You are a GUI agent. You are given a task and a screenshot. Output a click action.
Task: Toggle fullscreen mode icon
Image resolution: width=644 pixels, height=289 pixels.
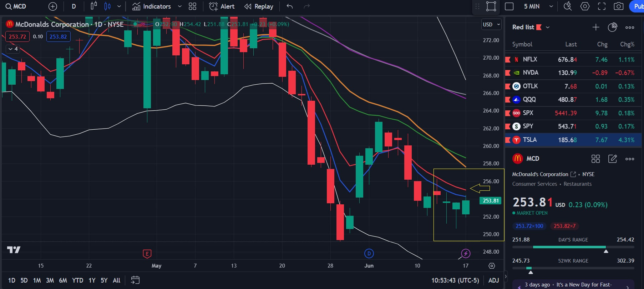602,6
